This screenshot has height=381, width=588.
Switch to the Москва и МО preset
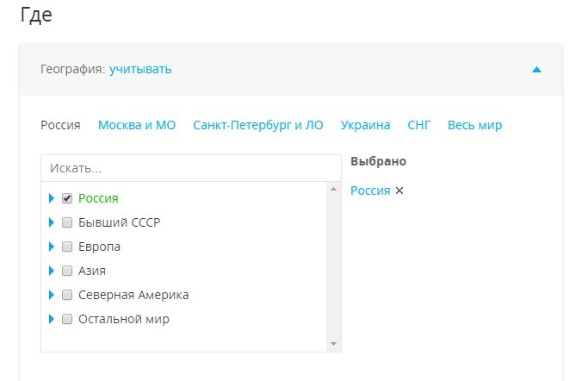tap(137, 125)
